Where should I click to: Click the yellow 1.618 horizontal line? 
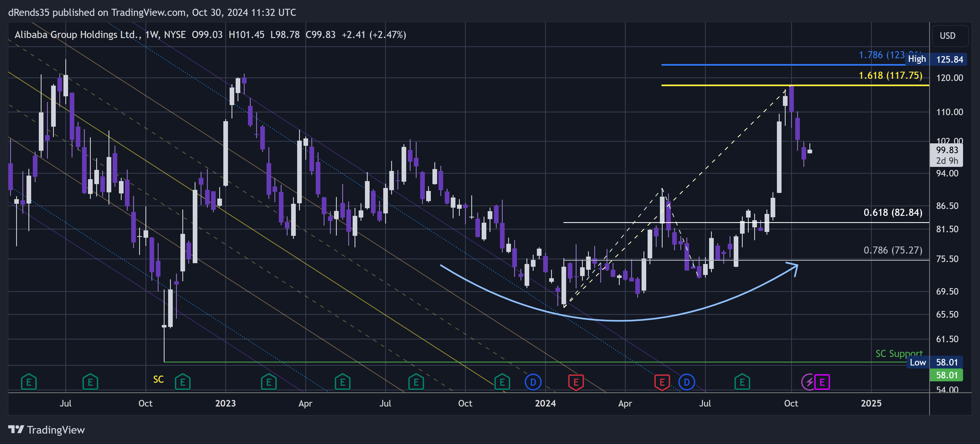(795, 85)
